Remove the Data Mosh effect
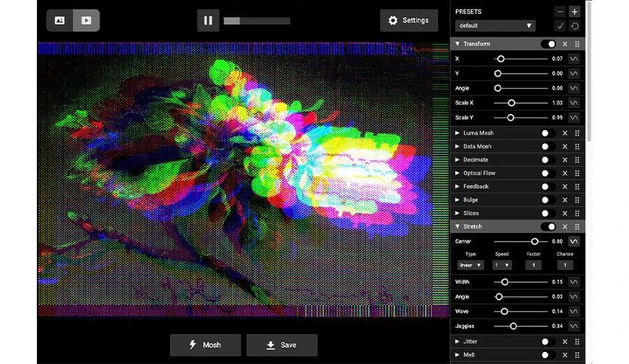The image size is (629, 364). tap(565, 147)
